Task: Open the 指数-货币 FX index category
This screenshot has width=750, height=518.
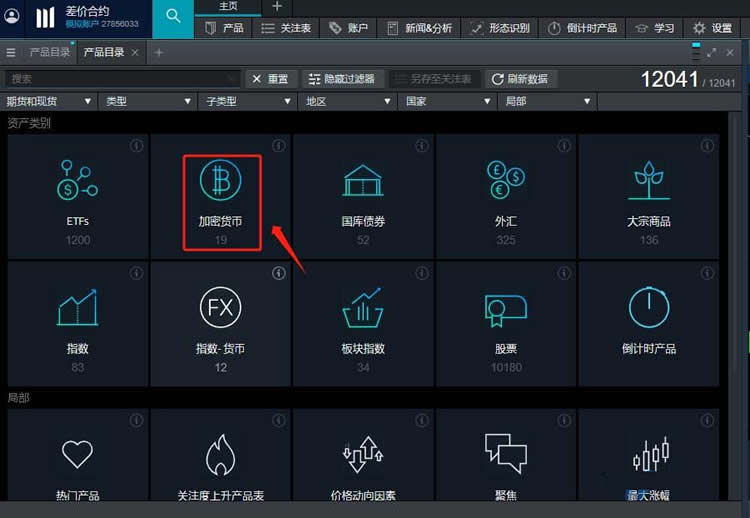Action: pyautogui.click(x=221, y=324)
